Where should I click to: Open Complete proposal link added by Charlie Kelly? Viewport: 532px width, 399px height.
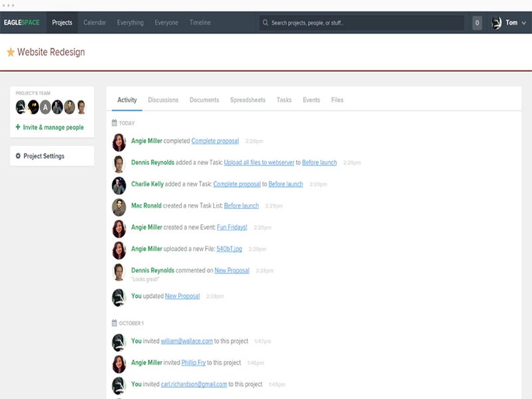point(237,184)
